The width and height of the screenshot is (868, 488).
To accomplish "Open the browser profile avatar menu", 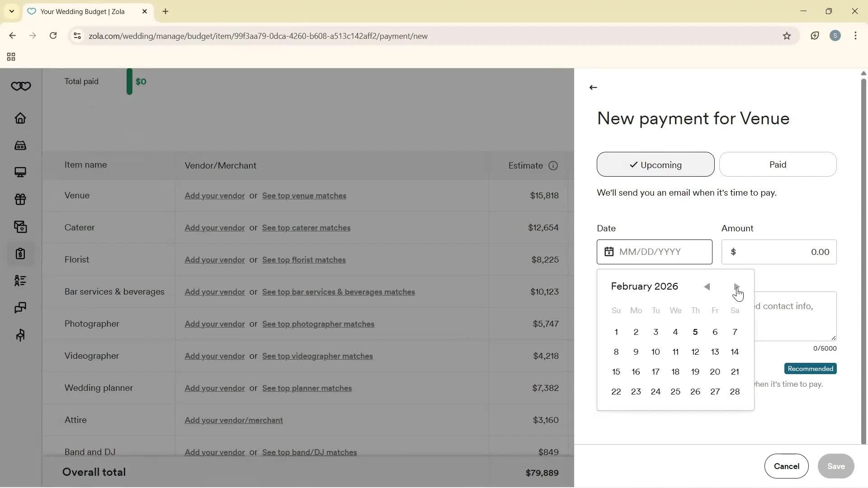I will point(835,36).
